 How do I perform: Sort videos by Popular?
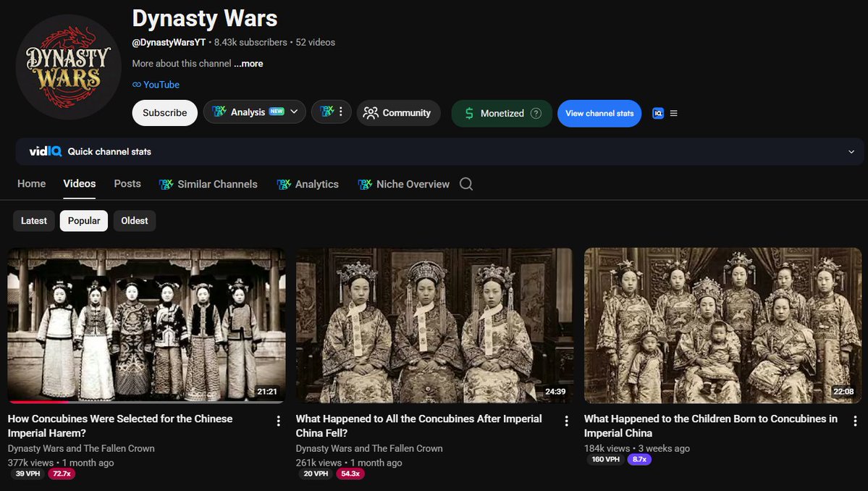(83, 221)
